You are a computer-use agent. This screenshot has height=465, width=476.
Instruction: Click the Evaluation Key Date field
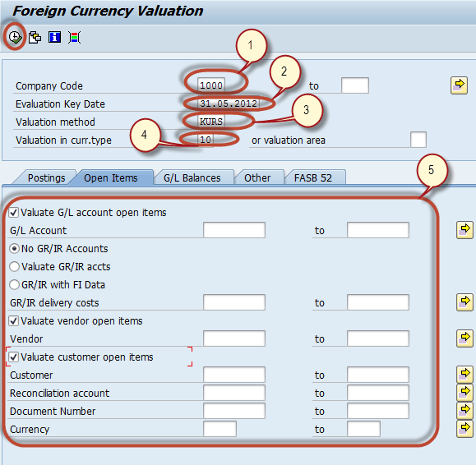pos(229,104)
